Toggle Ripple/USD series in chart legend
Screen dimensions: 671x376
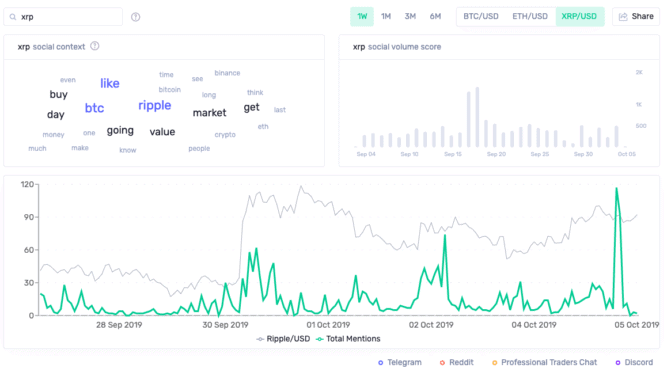pyautogui.click(x=283, y=339)
